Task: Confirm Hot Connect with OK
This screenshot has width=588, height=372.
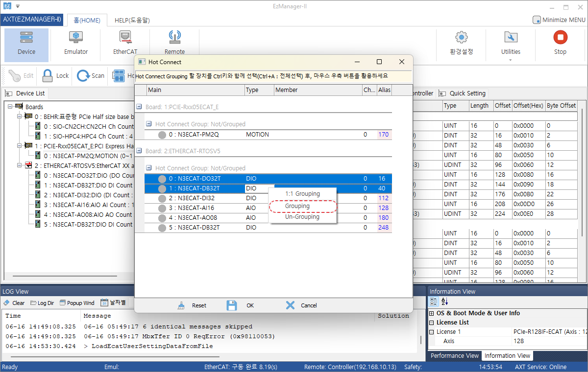Action: 240,305
